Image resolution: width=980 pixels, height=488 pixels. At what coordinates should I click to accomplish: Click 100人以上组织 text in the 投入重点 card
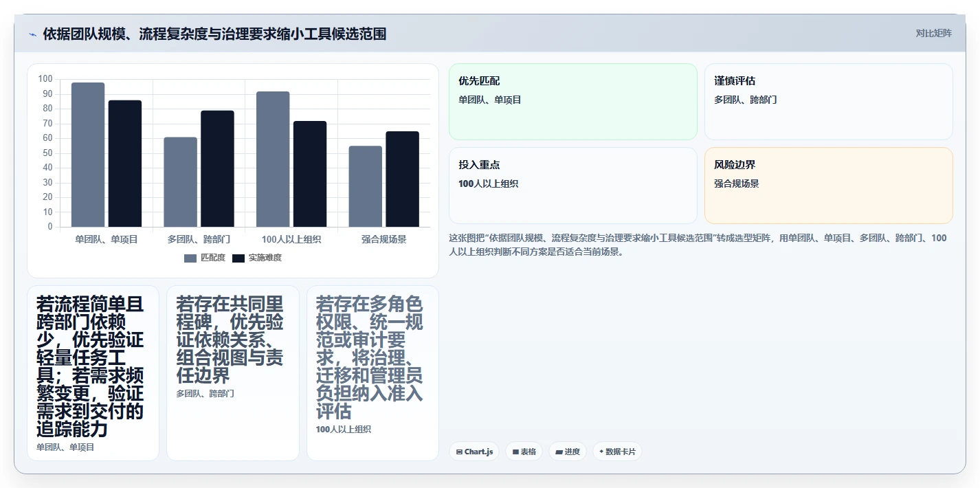pos(489,184)
